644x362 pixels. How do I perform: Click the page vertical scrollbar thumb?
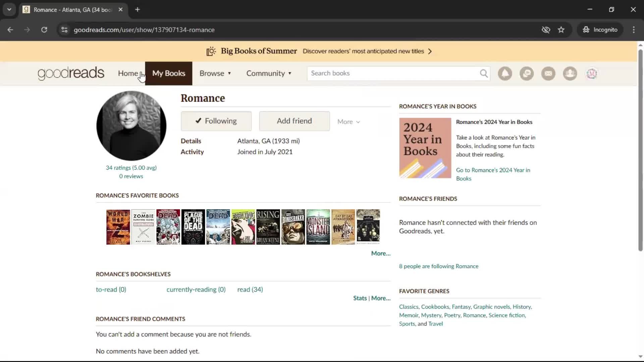640,150
